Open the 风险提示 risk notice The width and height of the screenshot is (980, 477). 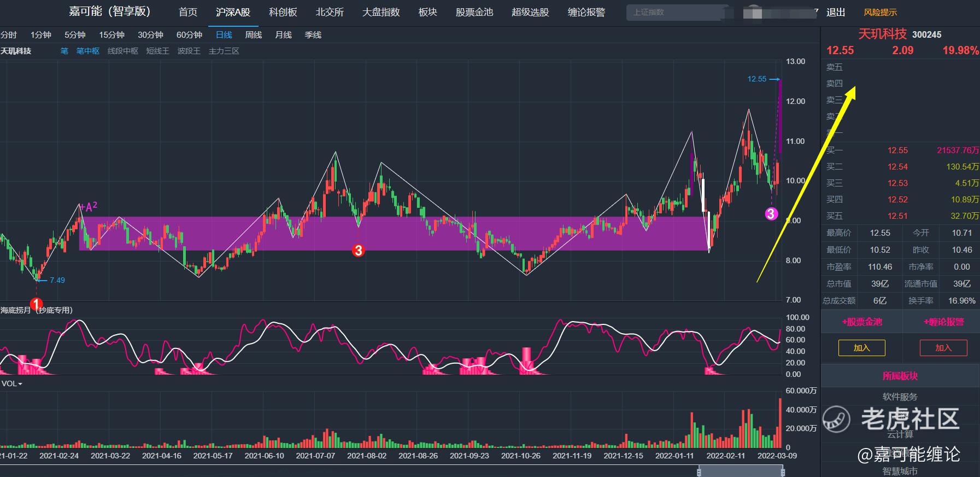click(x=881, y=12)
